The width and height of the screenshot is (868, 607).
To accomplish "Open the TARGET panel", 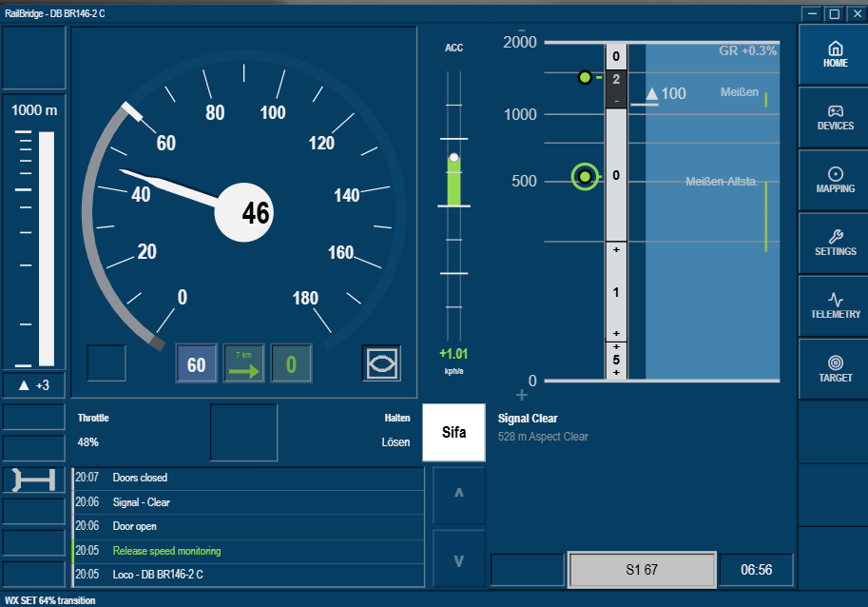I will pos(834,369).
